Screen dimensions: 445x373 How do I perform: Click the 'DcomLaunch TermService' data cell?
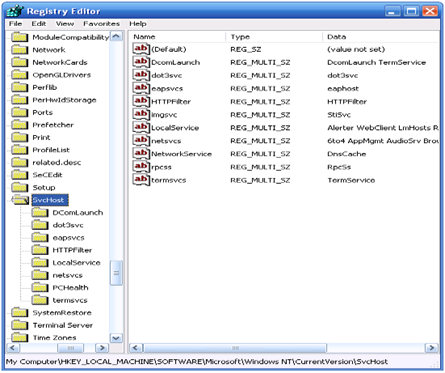(x=376, y=62)
